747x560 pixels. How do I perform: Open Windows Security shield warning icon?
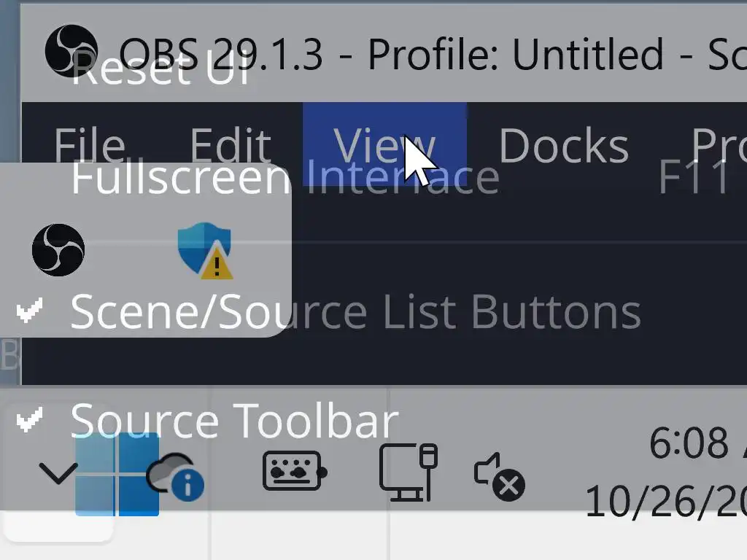204,250
